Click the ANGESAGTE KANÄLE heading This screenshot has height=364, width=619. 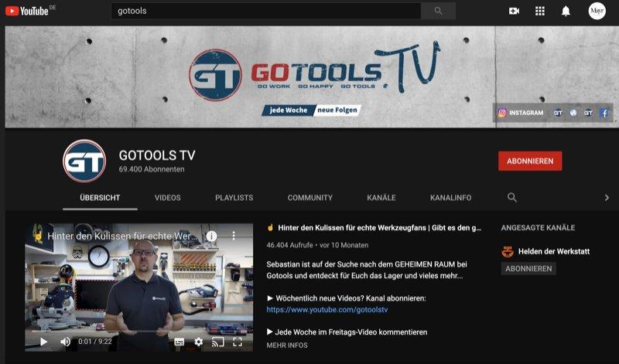[538, 227]
